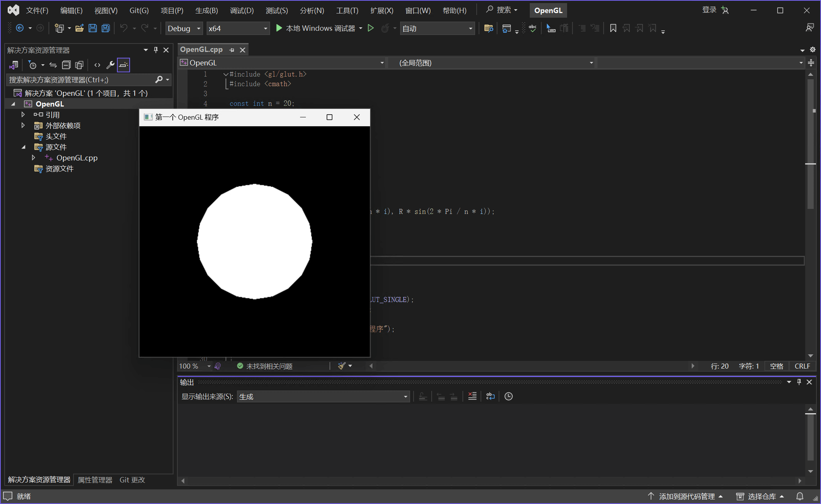Screen dimensions: 821x504
Task: Click the New Project toolbar icon
Action: coord(59,28)
